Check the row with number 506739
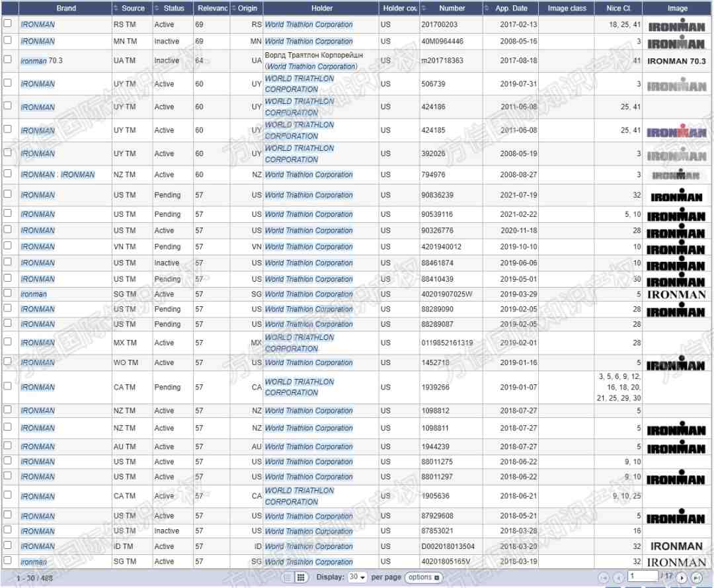This screenshot has height=588, width=714. 8,83
